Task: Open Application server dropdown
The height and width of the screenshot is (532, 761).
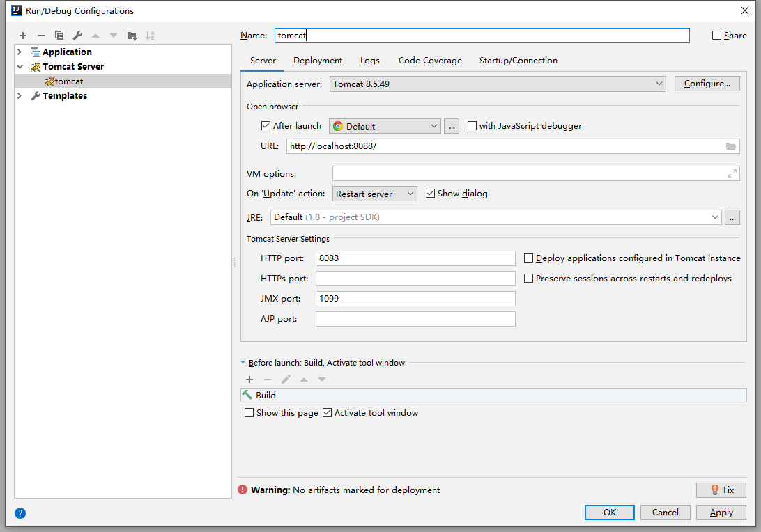Action: pyautogui.click(x=498, y=84)
